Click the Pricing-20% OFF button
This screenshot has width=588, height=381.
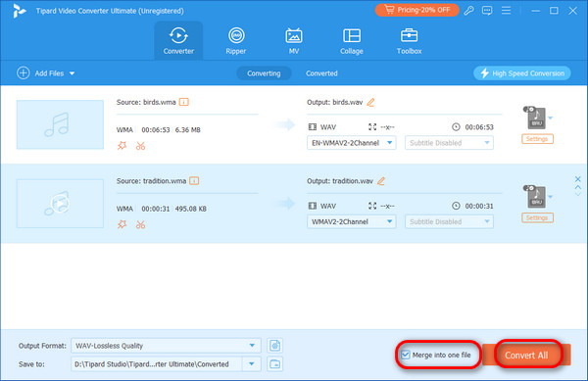tap(417, 10)
